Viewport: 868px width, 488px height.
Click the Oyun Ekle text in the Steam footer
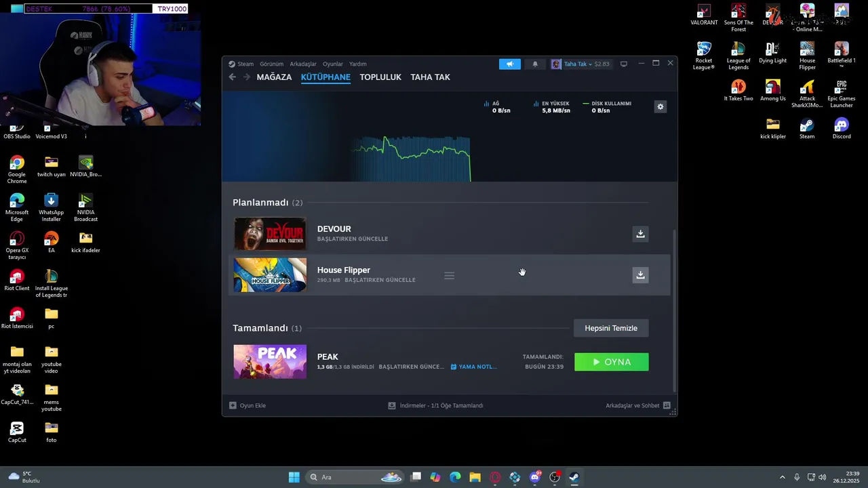(x=253, y=405)
